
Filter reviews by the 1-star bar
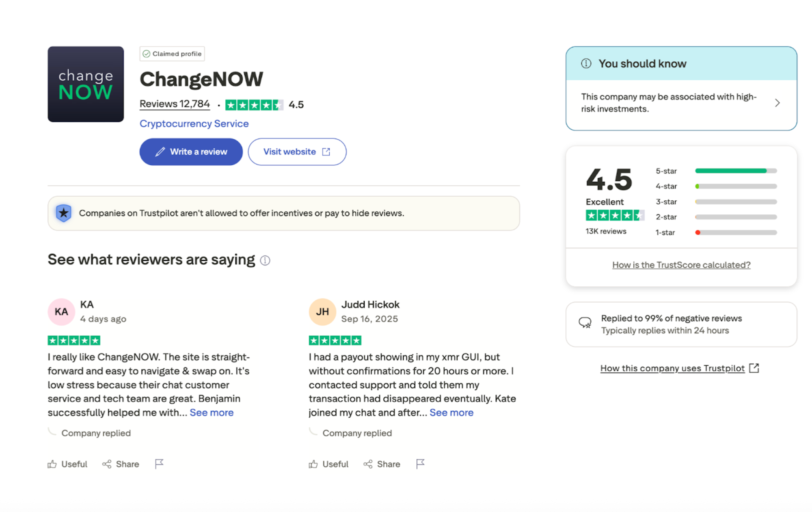[735, 233]
